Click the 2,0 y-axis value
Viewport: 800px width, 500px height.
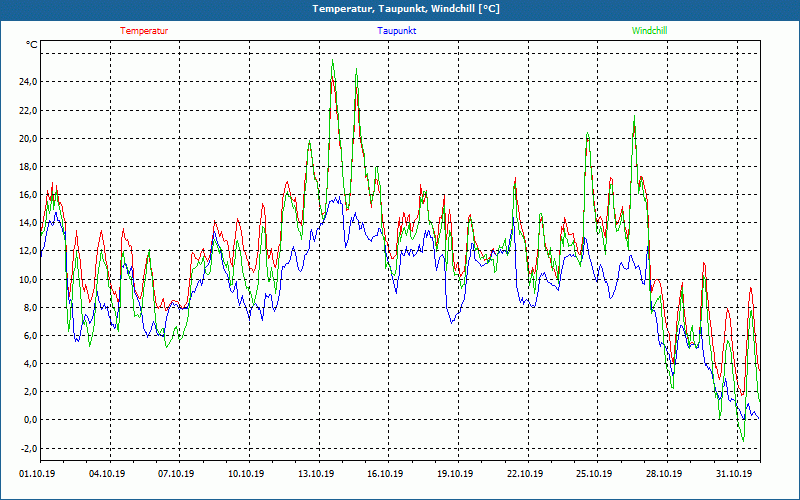[30, 391]
